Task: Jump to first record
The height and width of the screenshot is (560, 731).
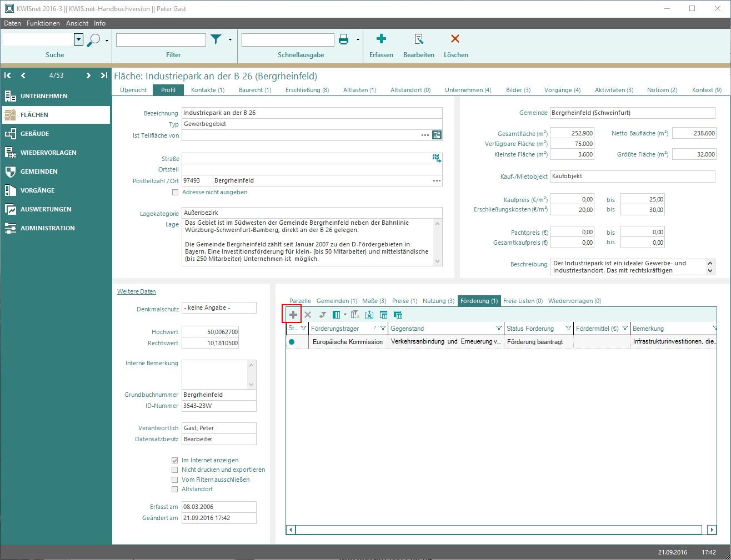Action: 8,75
